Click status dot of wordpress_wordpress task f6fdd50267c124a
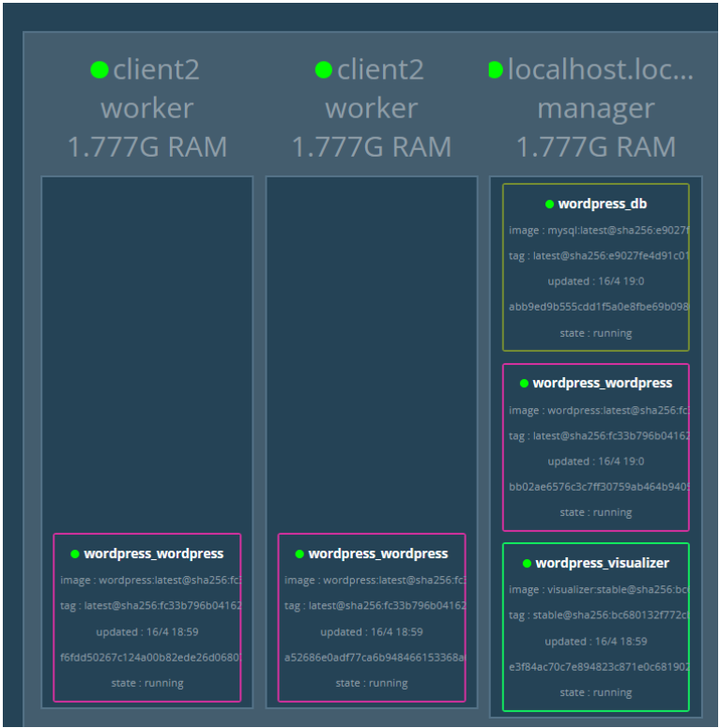The height and width of the screenshot is (728, 720). point(75,554)
